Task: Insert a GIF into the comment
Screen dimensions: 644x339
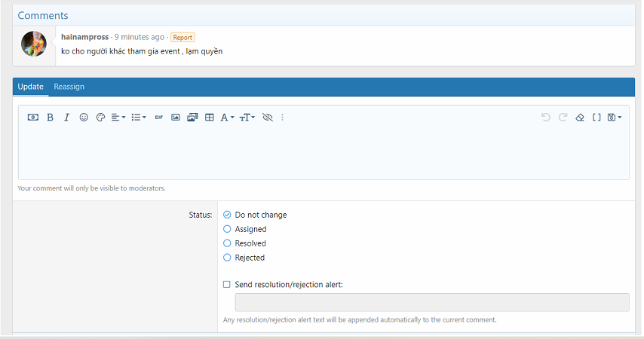Action: tap(158, 118)
